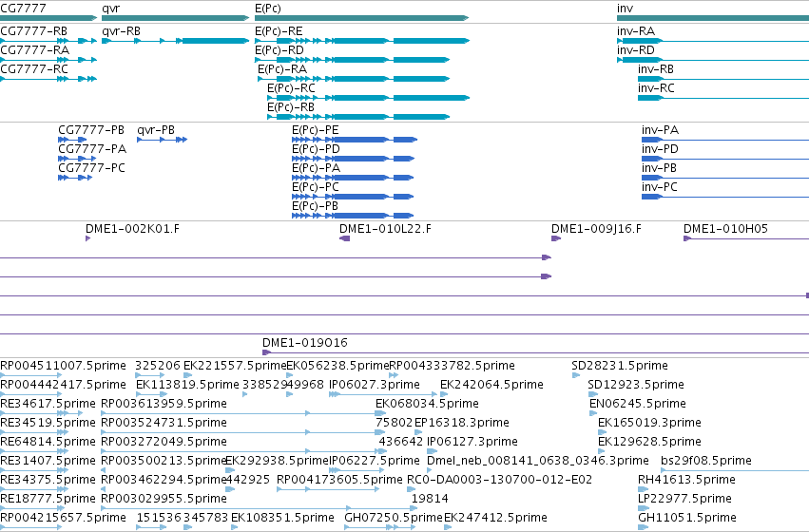Select the inv gene label
This screenshot has height=532, width=809.
(x=625, y=9)
